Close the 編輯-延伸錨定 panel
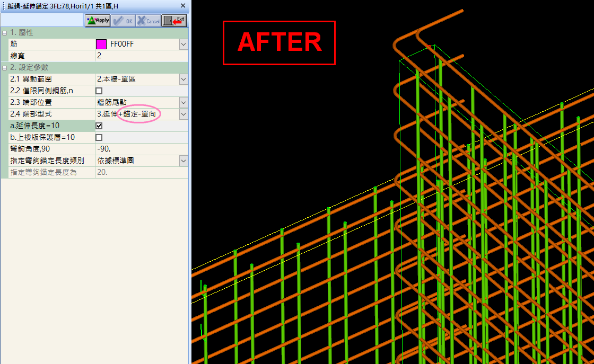 pos(183,6)
